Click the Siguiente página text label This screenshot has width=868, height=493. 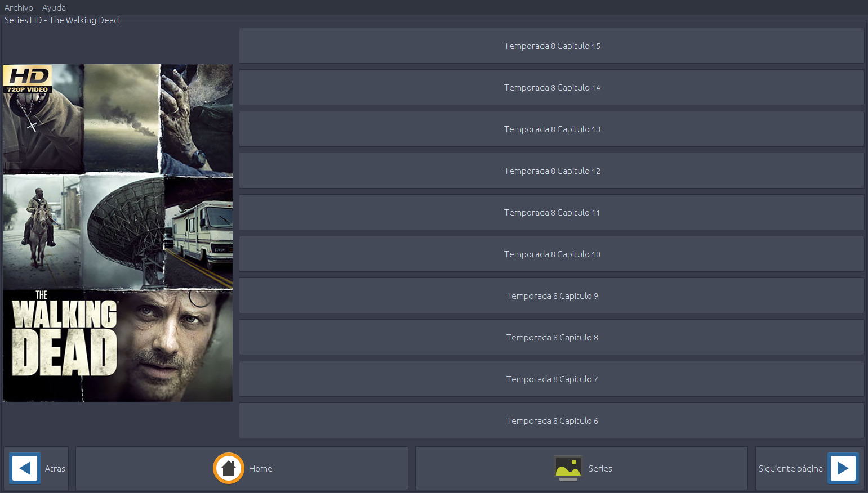pos(791,469)
